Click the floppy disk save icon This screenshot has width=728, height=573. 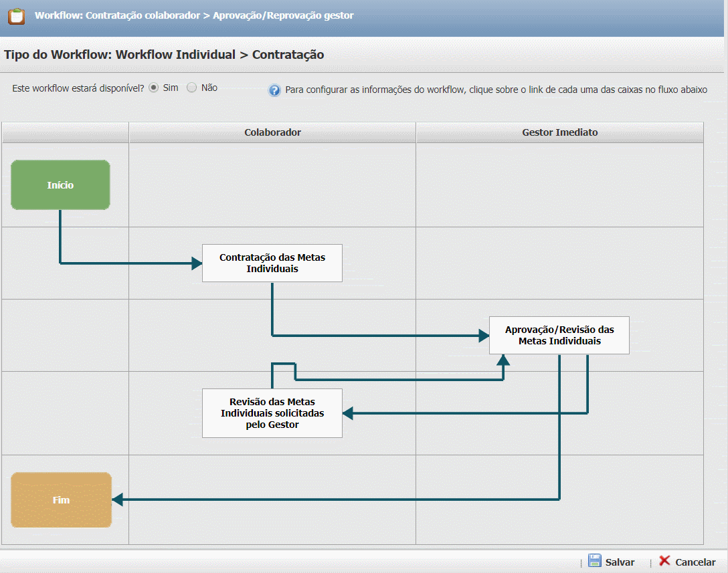coord(594,561)
